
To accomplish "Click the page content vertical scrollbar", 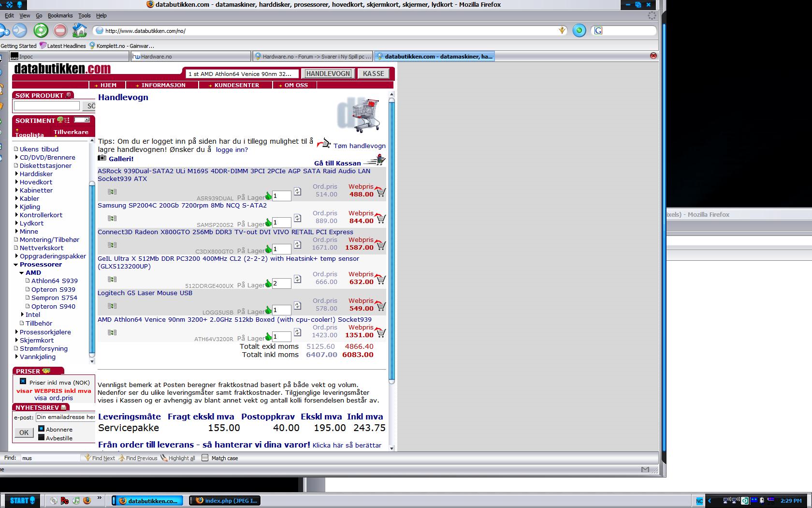I will click(x=391, y=242).
